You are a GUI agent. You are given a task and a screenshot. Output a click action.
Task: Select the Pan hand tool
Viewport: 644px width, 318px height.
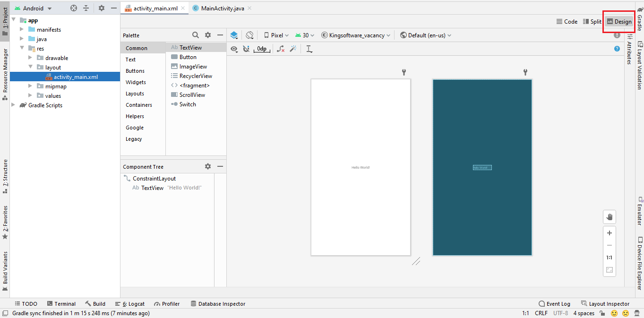(x=610, y=217)
